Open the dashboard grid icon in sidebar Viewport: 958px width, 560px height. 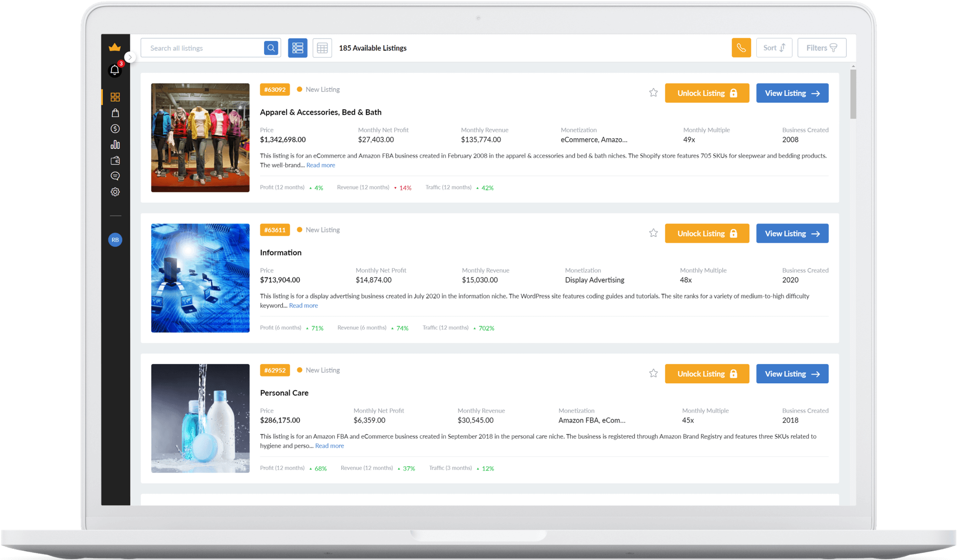point(115,97)
